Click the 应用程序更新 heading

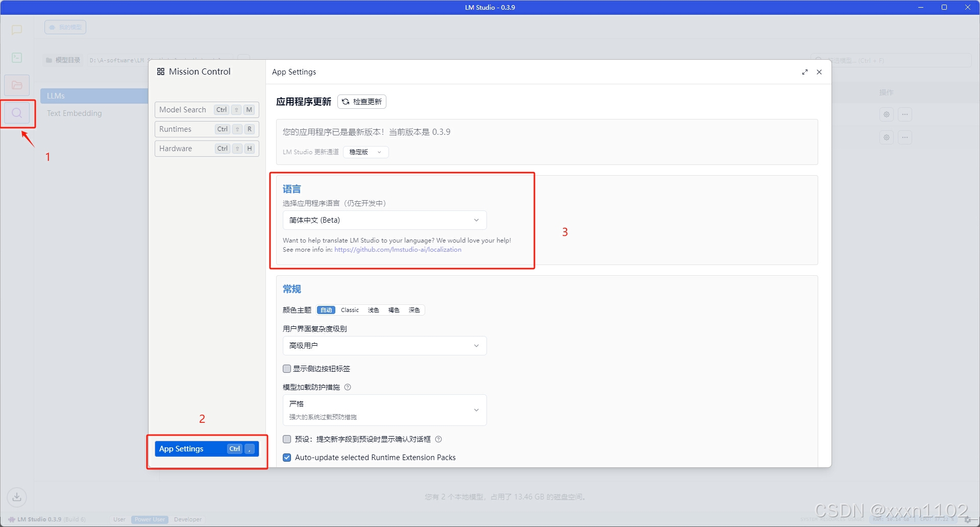[304, 102]
